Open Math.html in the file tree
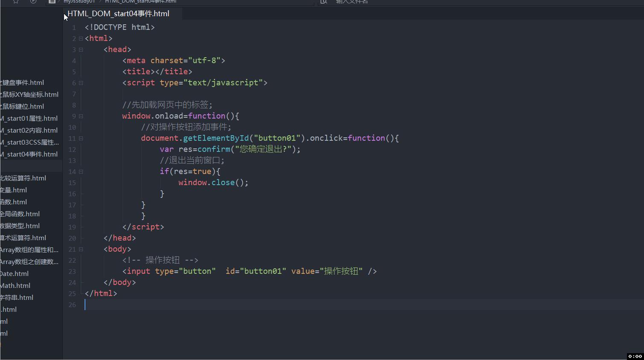Screen dimensions: 644x360 [x=15, y=286]
